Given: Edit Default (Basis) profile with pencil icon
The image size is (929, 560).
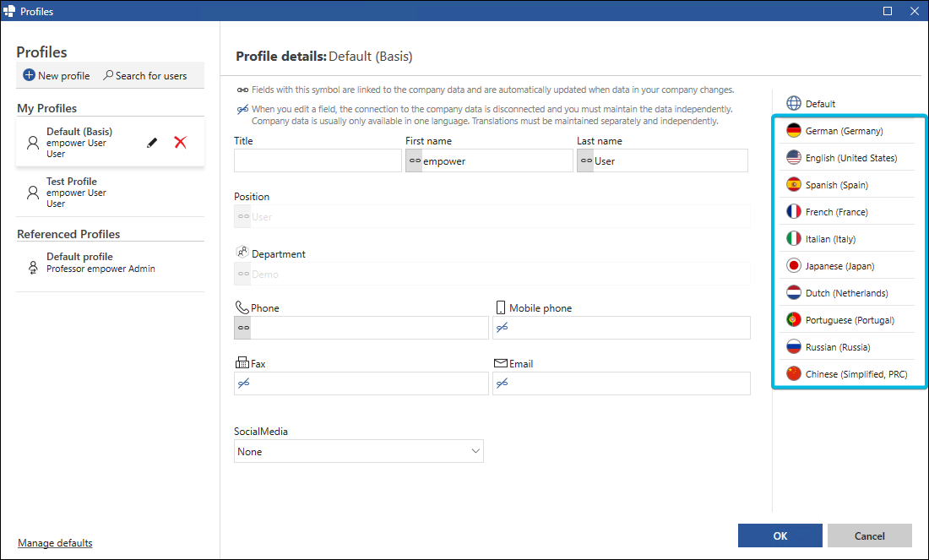Looking at the screenshot, I should click(x=152, y=142).
